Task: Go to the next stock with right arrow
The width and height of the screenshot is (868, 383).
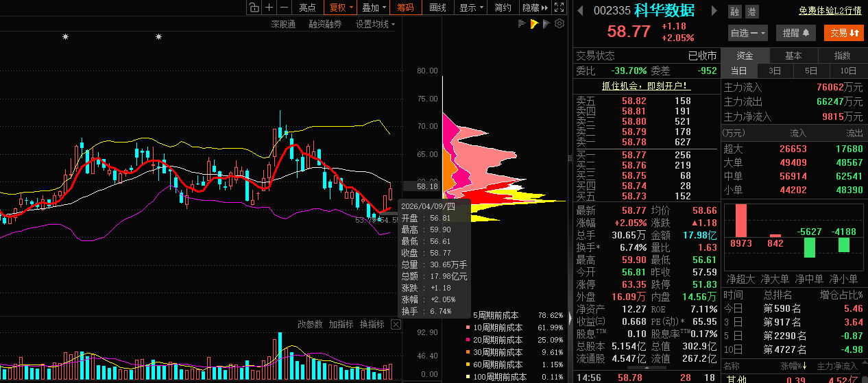Action: [714, 11]
